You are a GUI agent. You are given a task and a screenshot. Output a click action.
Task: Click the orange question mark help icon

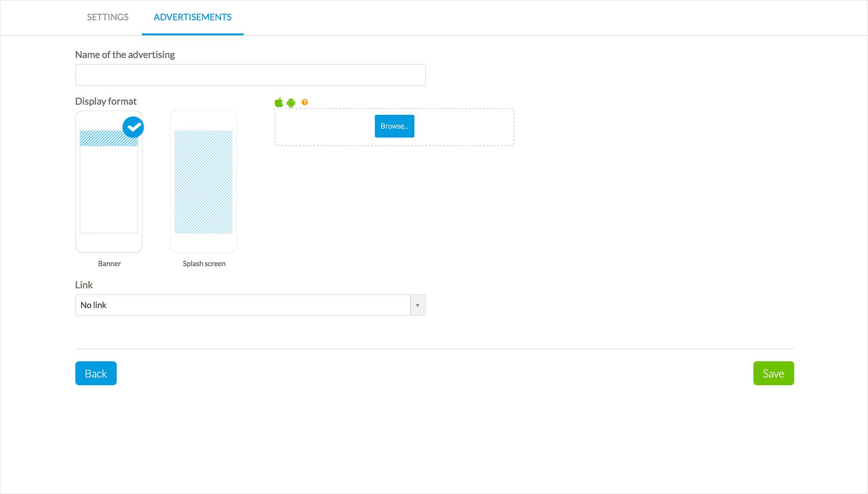tap(305, 102)
